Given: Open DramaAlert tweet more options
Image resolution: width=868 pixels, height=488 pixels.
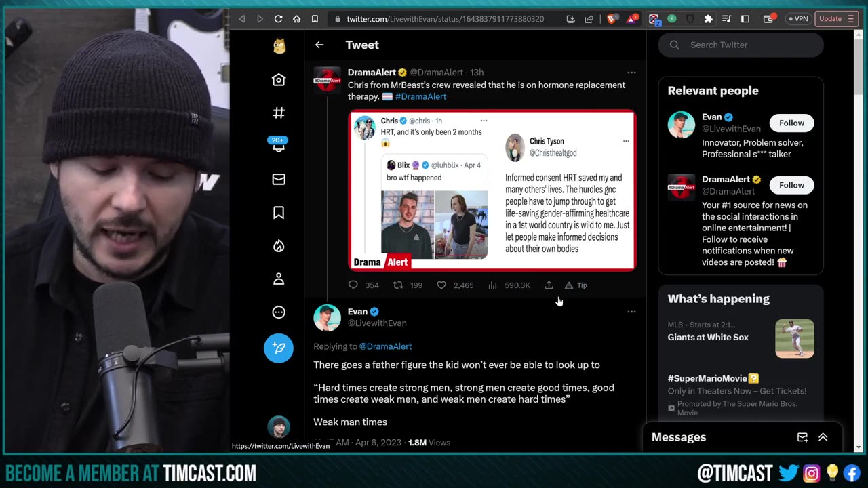Looking at the screenshot, I should tap(631, 72).
